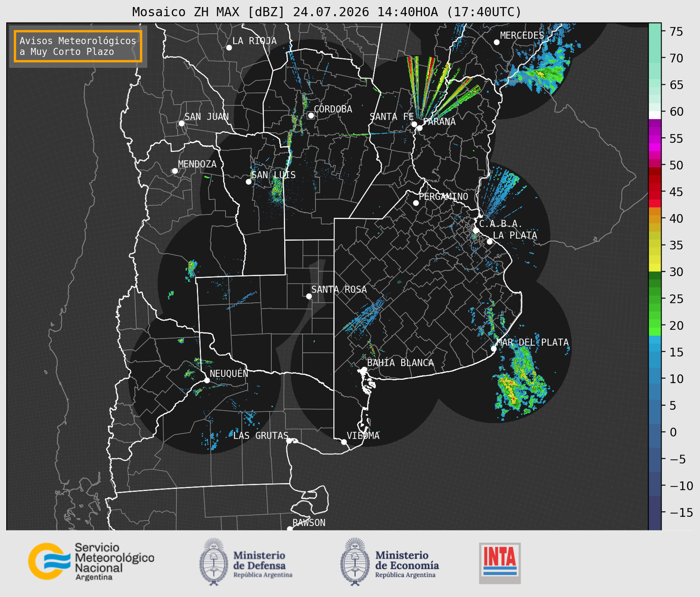Click the Mendoza city marker dot
Image resolution: width=700 pixels, height=597 pixels.
(x=175, y=171)
